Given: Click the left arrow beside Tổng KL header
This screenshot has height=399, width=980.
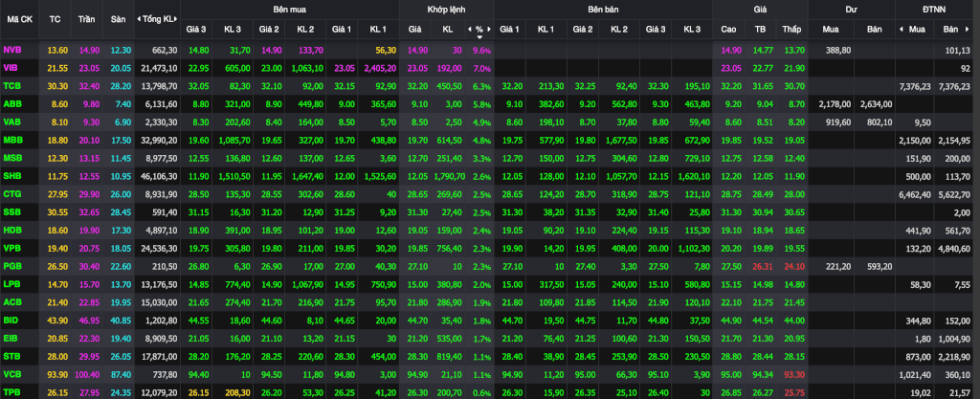Looking at the screenshot, I should [x=139, y=19].
